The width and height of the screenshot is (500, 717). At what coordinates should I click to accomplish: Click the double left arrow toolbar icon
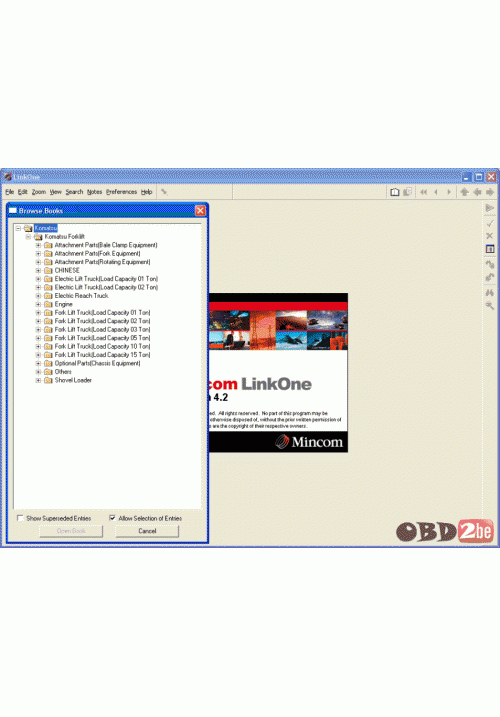pos(424,192)
